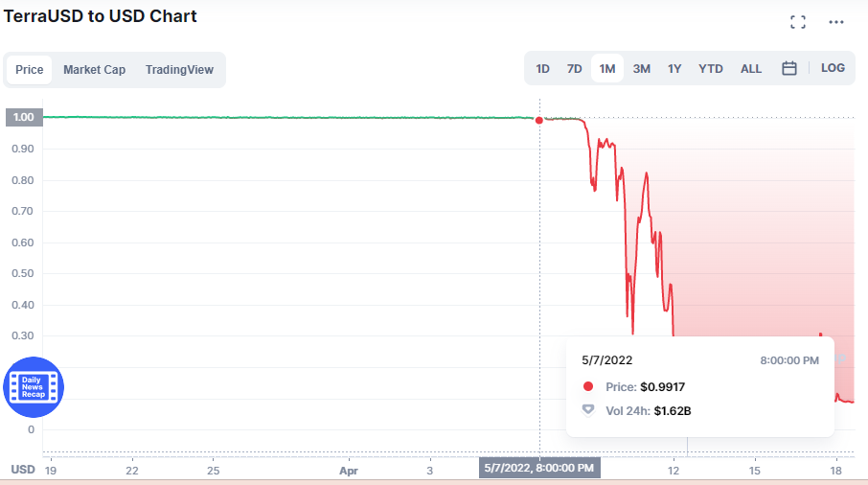
Task: Open the calendar date range picker
Action: click(x=788, y=69)
